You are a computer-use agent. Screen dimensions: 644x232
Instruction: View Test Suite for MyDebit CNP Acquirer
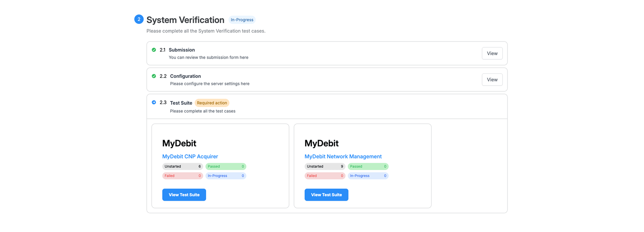pos(184,195)
